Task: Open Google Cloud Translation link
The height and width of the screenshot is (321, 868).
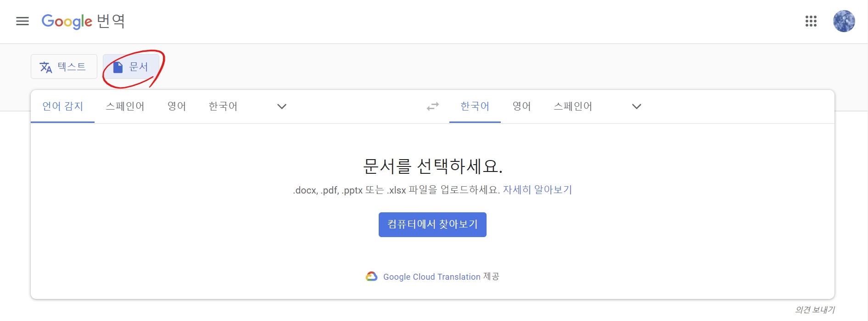Action: [x=431, y=277]
